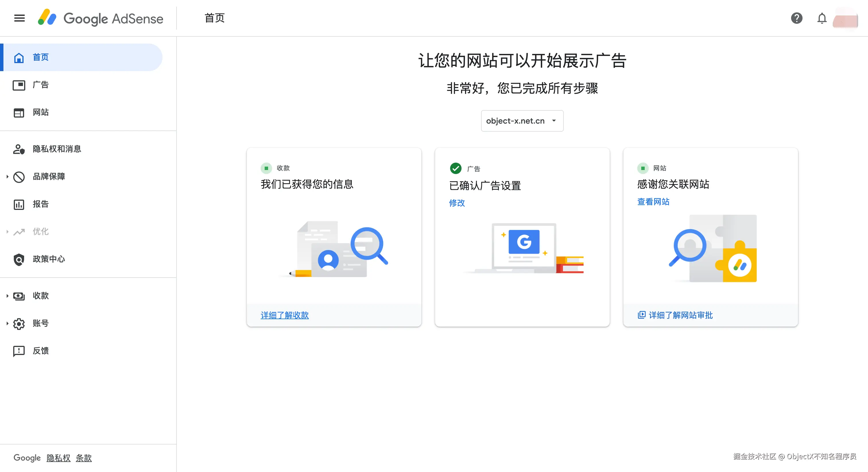Open 隐私权和消息 person icon in sidebar
Image resolution: width=868 pixels, height=472 pixels.
pos(19,149)
